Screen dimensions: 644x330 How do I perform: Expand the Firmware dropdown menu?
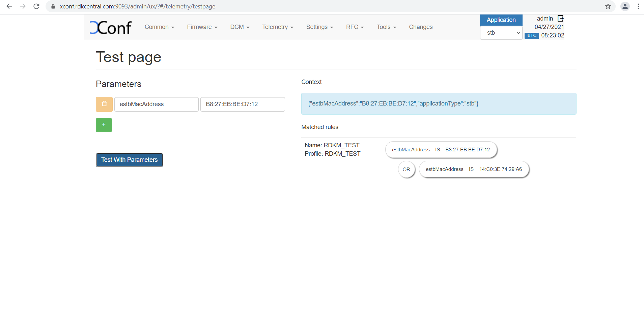click(x=202, y=27)
